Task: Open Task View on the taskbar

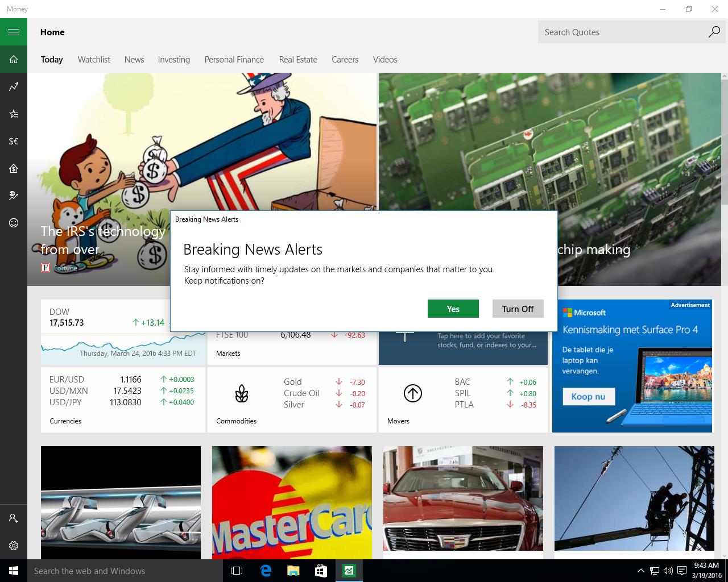Action: (x=237, y=571)
